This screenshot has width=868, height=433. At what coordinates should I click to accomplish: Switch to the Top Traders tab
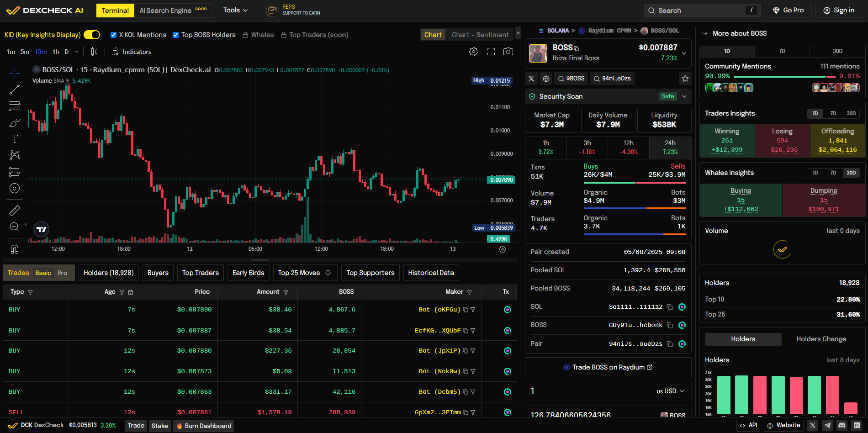pos(200,273)
